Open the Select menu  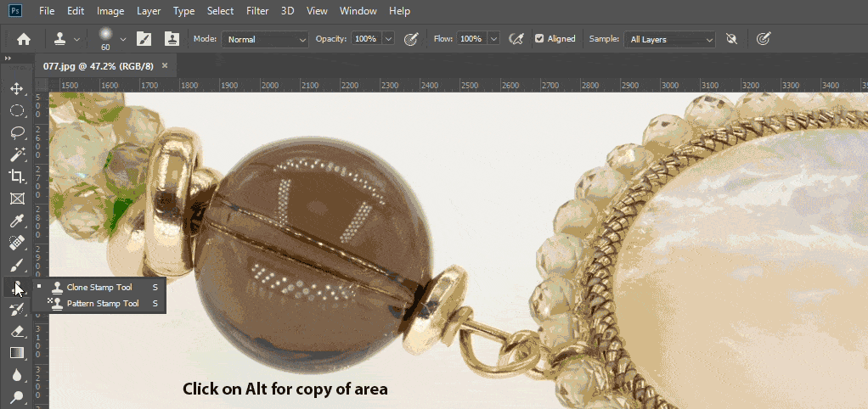[222, 11]
